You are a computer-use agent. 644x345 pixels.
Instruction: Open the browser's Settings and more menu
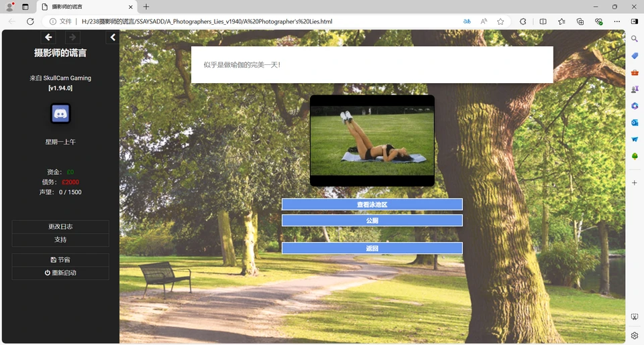(x=617, y=21)
